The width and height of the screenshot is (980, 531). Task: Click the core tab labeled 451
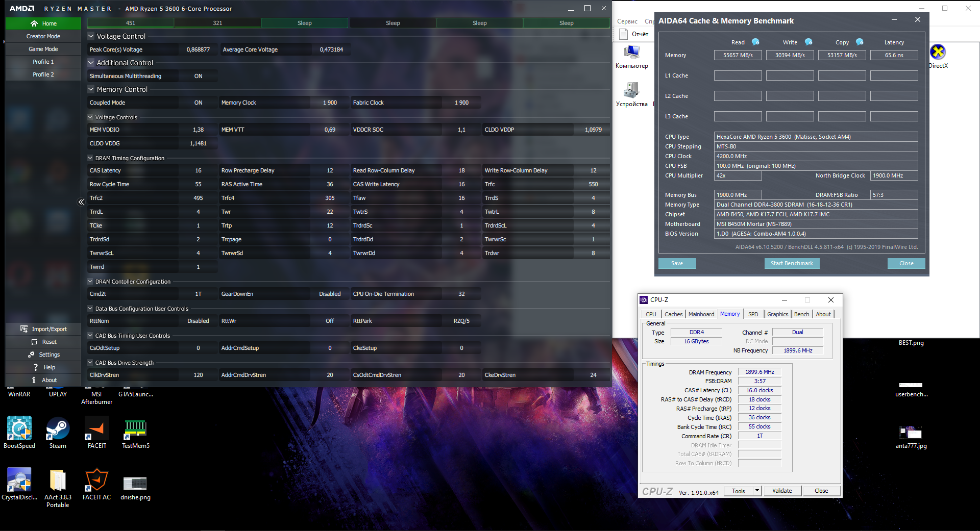(131, 23)
